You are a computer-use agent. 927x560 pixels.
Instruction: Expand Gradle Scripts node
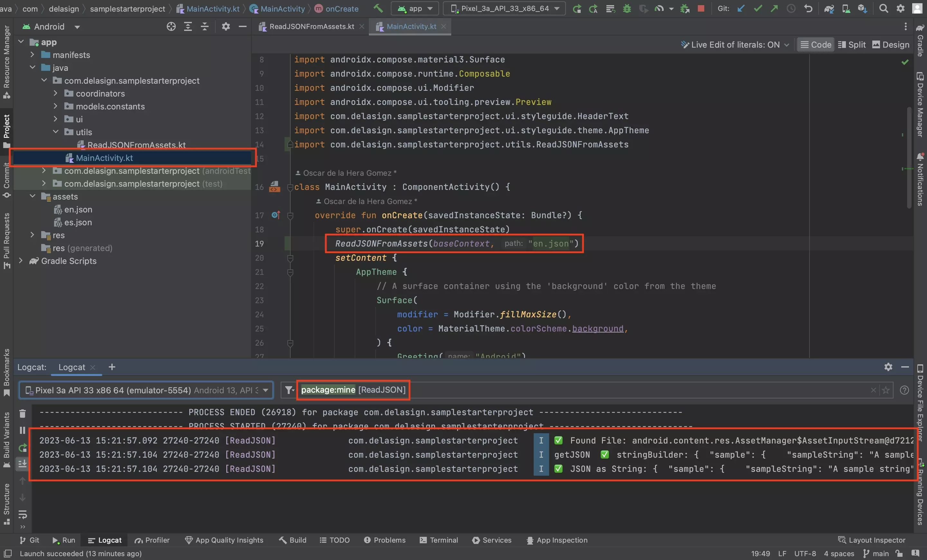tap(21, 261)
